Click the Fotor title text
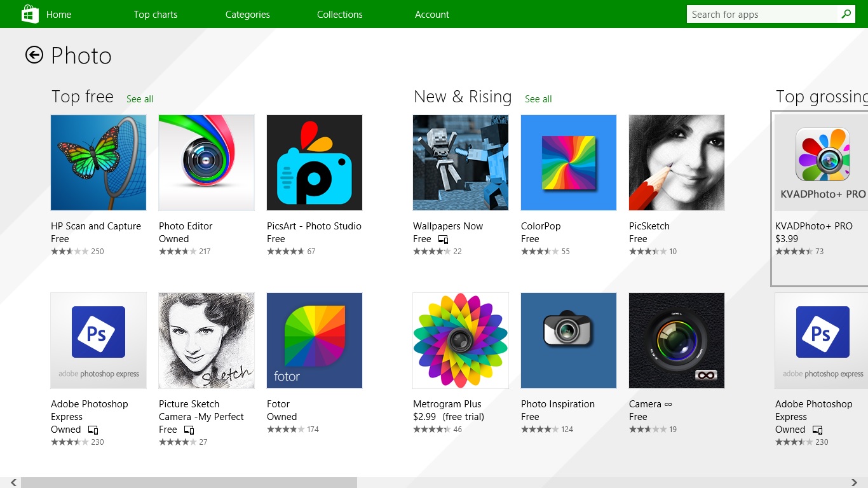 tap(278, 404)
